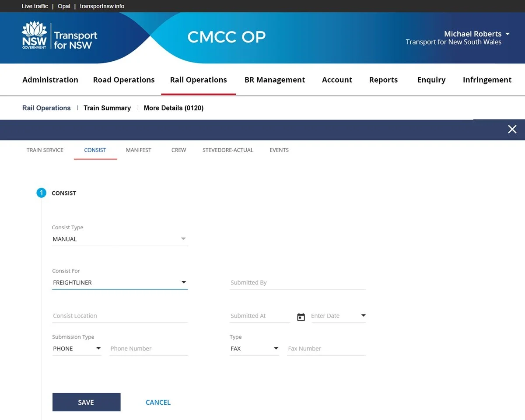Open the Reports menu

384,80
